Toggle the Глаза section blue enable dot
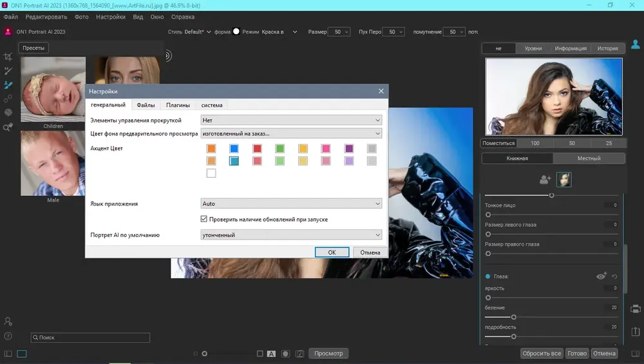Screen dimensions: 644x364 [x=488, y=276]
